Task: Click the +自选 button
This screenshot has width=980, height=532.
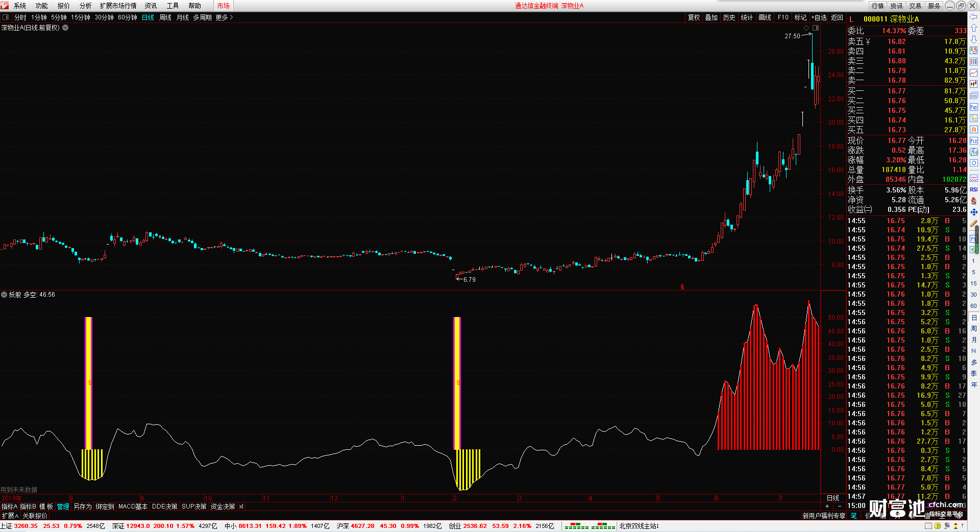Action: [819, 17]
